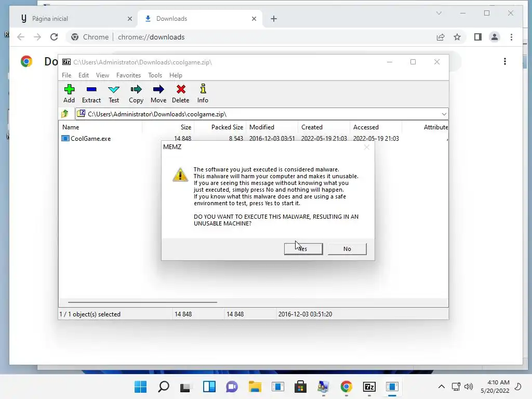Share this page in Chrome
This screenshot has width=532, height=399.
(441, 37)
